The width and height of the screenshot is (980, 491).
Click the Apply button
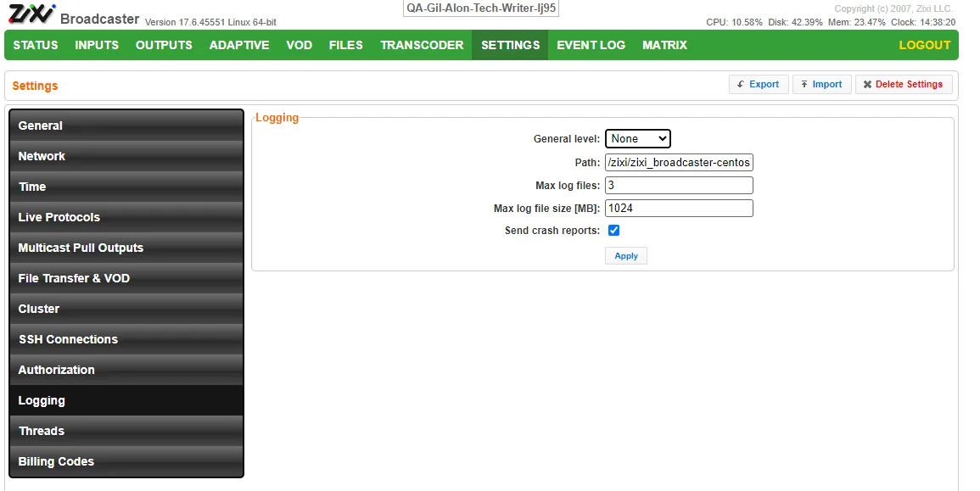click(625, 256)
